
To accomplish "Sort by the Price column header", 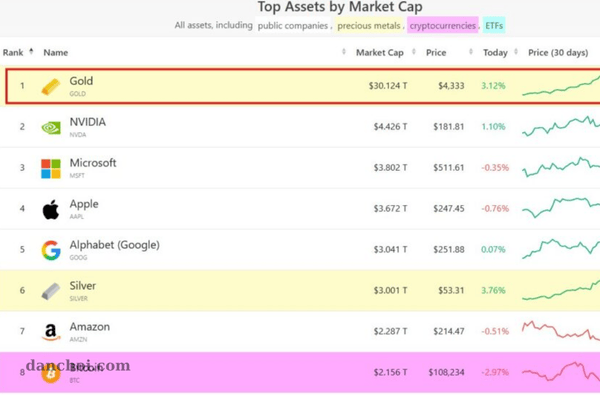I will [436, 52].
